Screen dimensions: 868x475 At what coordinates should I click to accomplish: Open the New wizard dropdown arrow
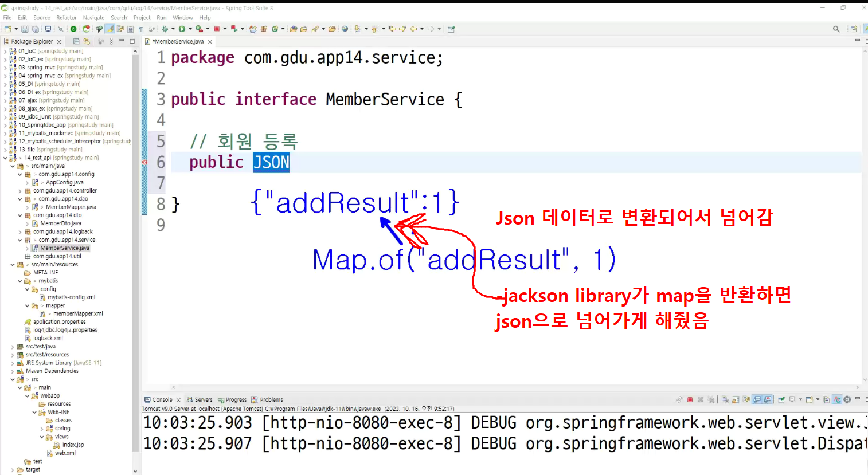16,29
